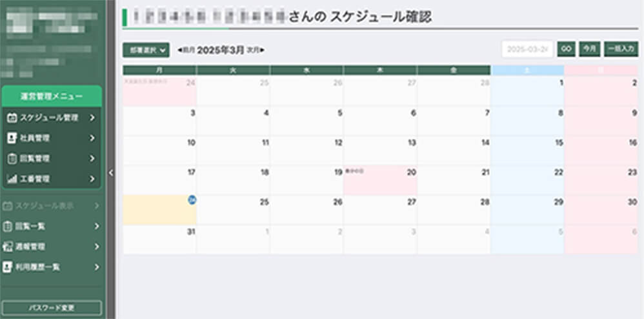Screen dimensions: 644x319
Task: Click the スケジュール管理 calendar icon
Action: [x=12, y=118]
